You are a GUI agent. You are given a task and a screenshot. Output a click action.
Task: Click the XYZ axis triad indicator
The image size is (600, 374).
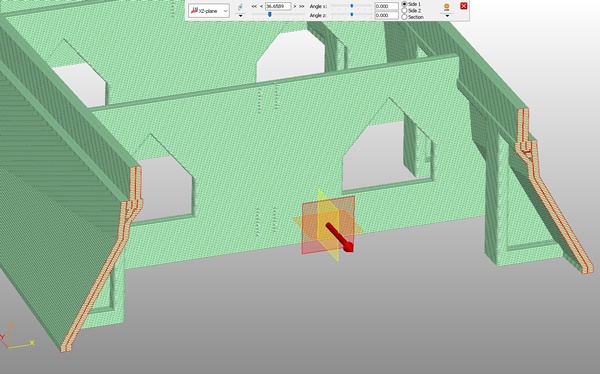tap(17, 336)
